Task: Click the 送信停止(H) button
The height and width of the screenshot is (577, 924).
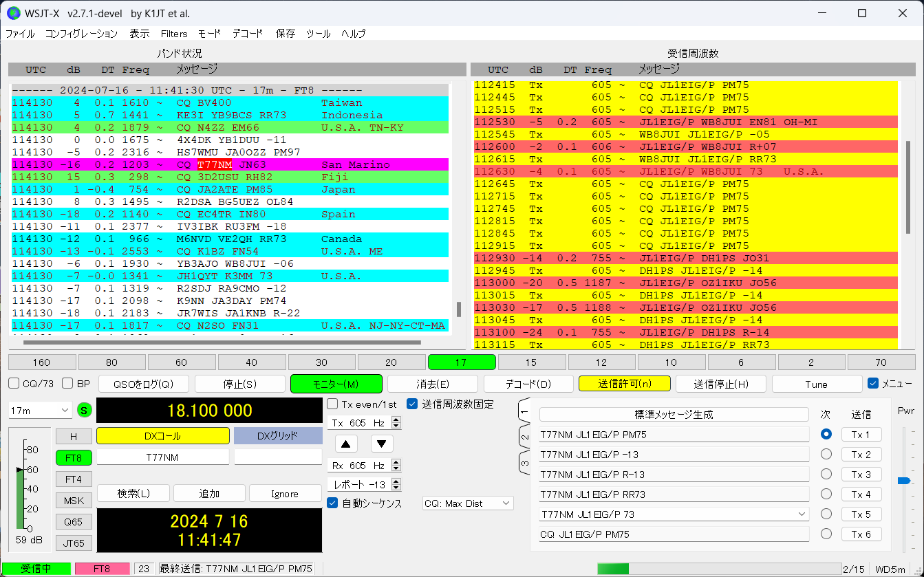Action: point(721,384)
